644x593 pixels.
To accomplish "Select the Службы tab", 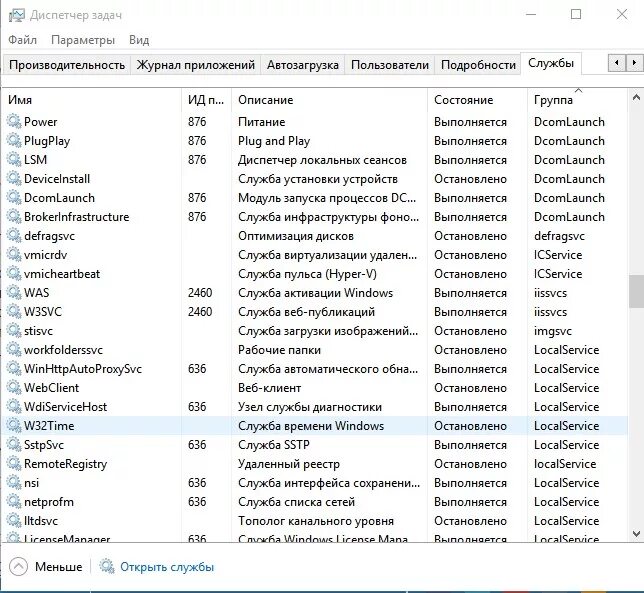I will click(x=551, y=63).
